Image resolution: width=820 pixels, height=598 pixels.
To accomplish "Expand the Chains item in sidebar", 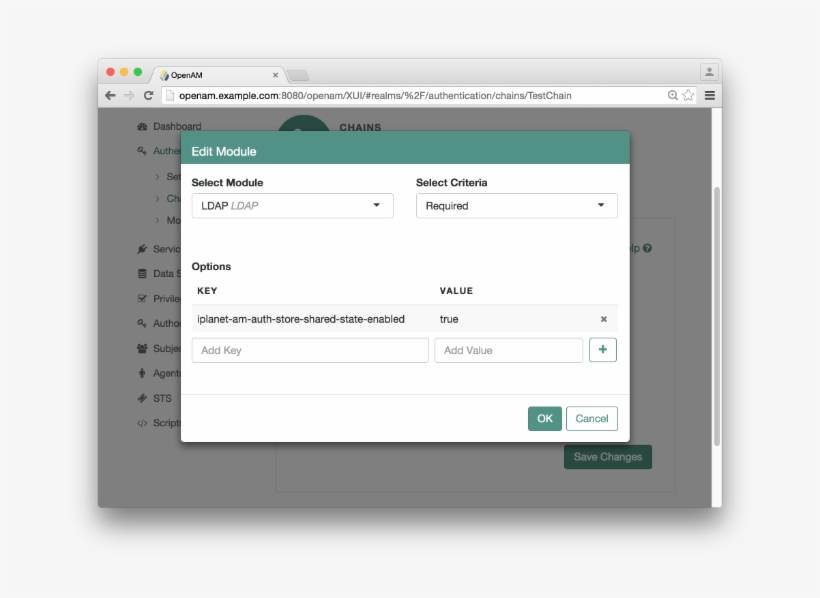I will tap(157, 198).
